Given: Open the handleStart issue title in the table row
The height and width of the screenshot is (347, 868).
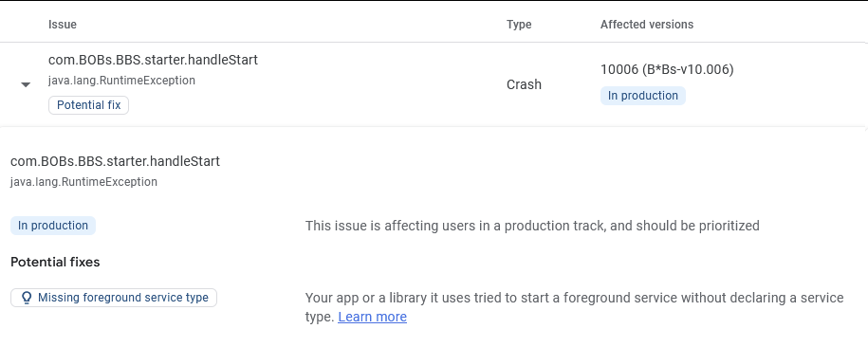Looking at the screenshot, I should [153, 60].
